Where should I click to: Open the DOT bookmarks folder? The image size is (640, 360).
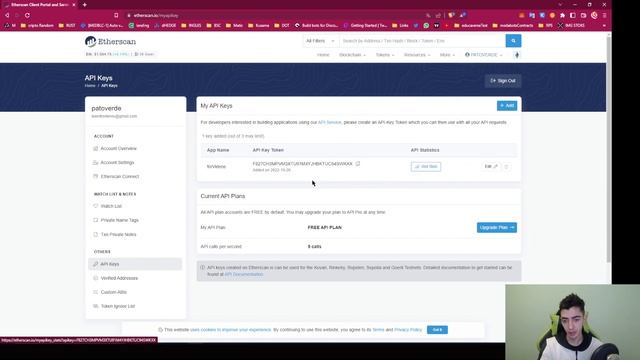coord(282,25)
